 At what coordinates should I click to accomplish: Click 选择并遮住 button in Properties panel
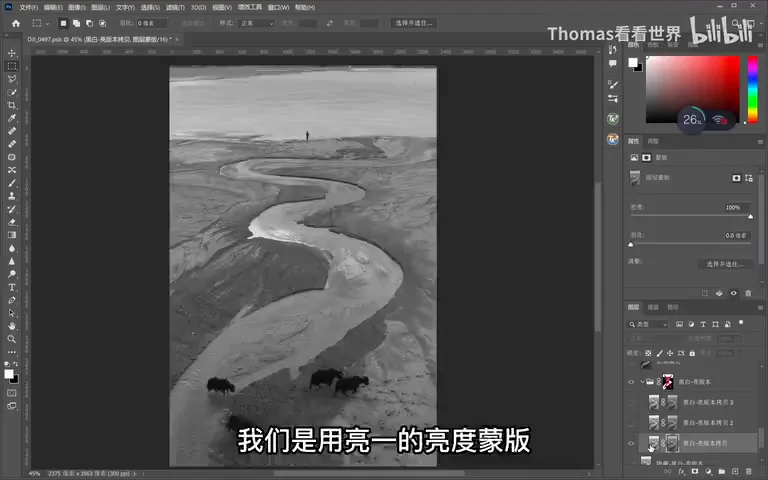pyautogui.click(x=725, y=264)
